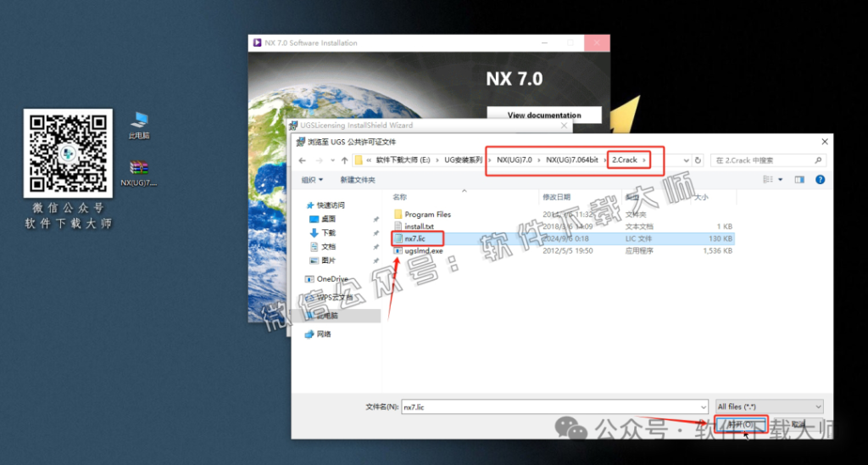Image resolution: width=868 pixels, height=465 pixels.
Task: Expand chevron after UG安装系列 breadcrumb
Action: pos(489,160)
